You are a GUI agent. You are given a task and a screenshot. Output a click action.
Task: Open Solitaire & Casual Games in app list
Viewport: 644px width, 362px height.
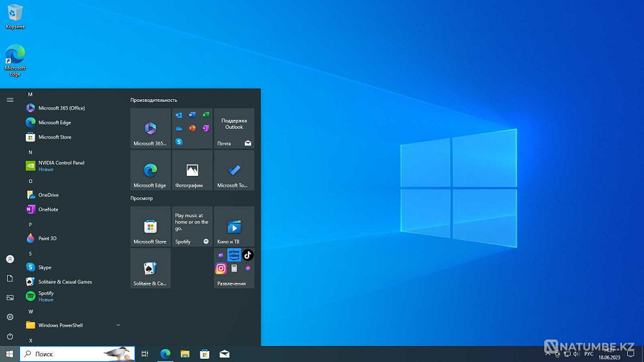[x=74, y=281]
